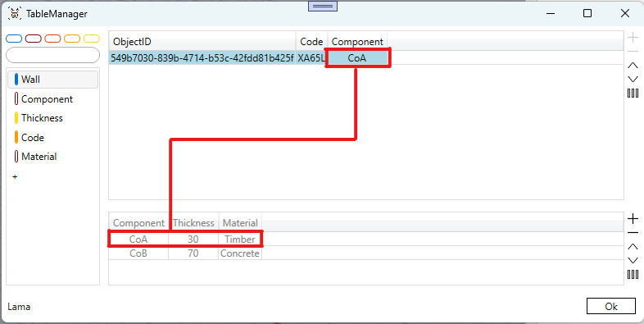Open the lower table columns icon
Viewport: 644px width, 324px height.
click(633, 274)
